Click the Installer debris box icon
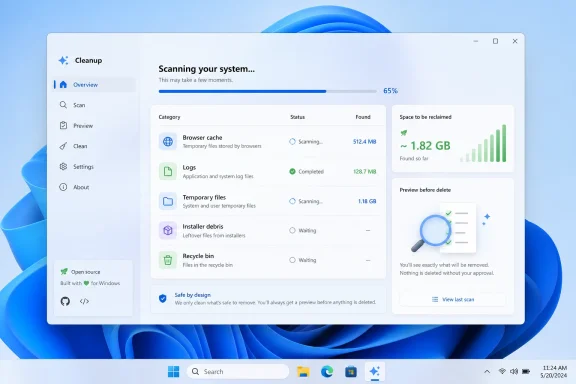Screen dimensions: 576x384 (168, 230)
